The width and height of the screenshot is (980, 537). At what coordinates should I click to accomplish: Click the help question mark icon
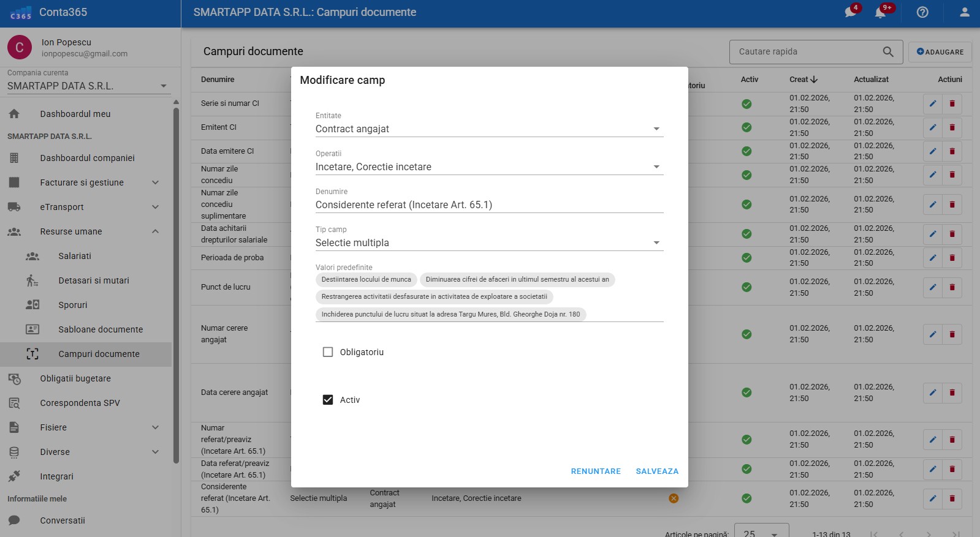922,12
